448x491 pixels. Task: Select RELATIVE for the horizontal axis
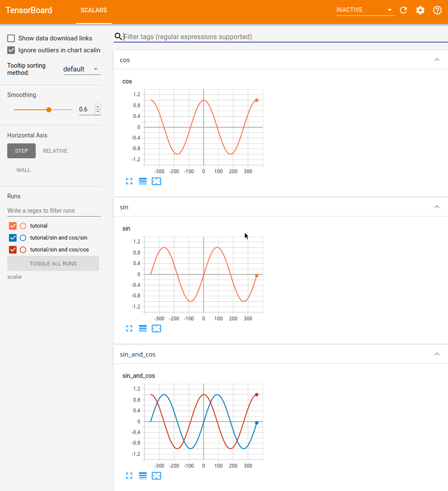pos(55,151)
